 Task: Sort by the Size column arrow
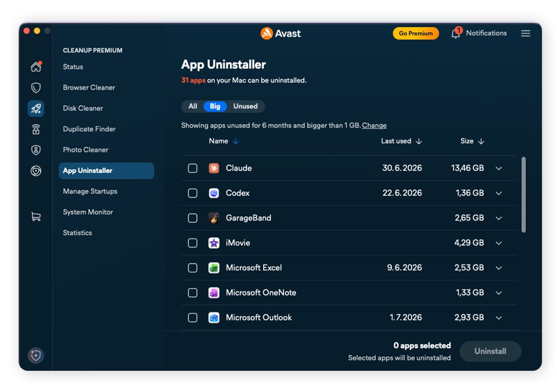pos(481,141)
